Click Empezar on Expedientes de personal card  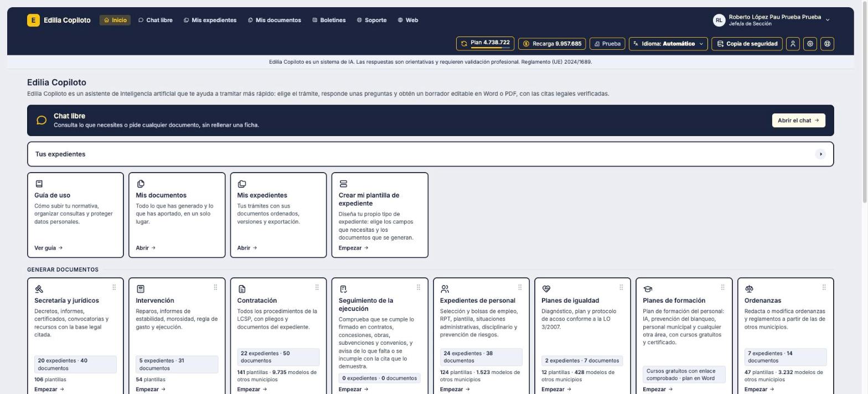click(455, 390)
